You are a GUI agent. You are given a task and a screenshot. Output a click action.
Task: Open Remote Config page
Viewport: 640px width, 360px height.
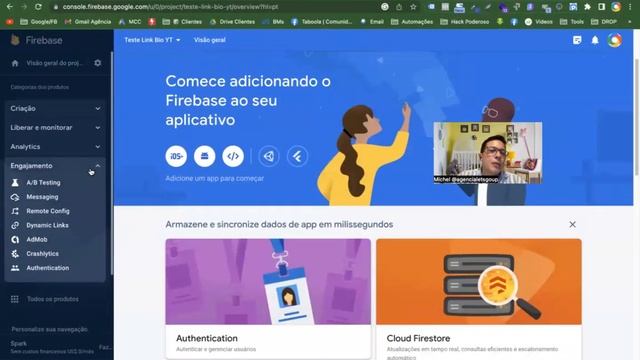pyautogui.click(x=48, y=211)
